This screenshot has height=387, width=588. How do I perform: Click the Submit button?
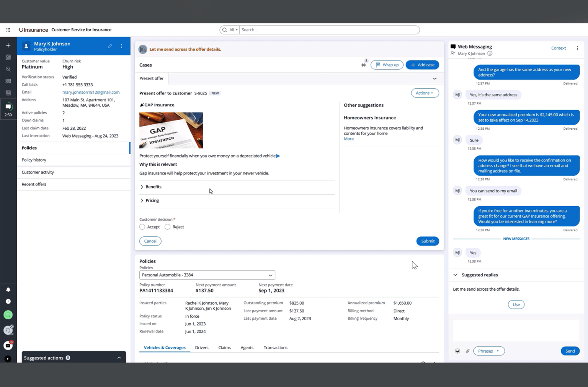point(427,241)
